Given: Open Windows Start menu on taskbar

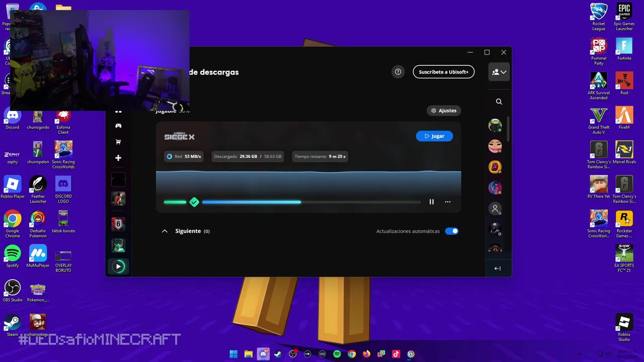Looking at the screenshot, I should point(233,354).
